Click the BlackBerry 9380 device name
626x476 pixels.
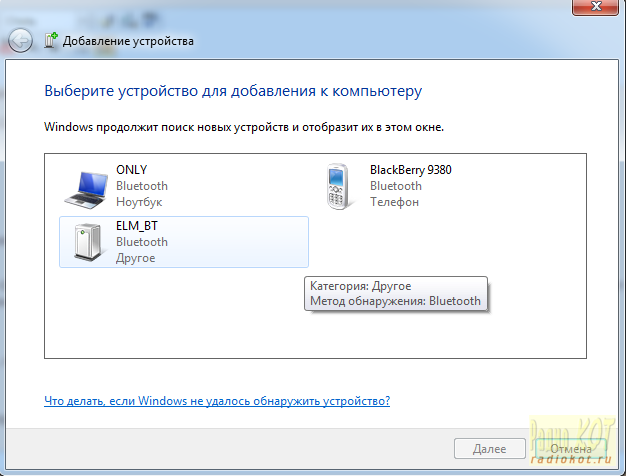point(410,170)
